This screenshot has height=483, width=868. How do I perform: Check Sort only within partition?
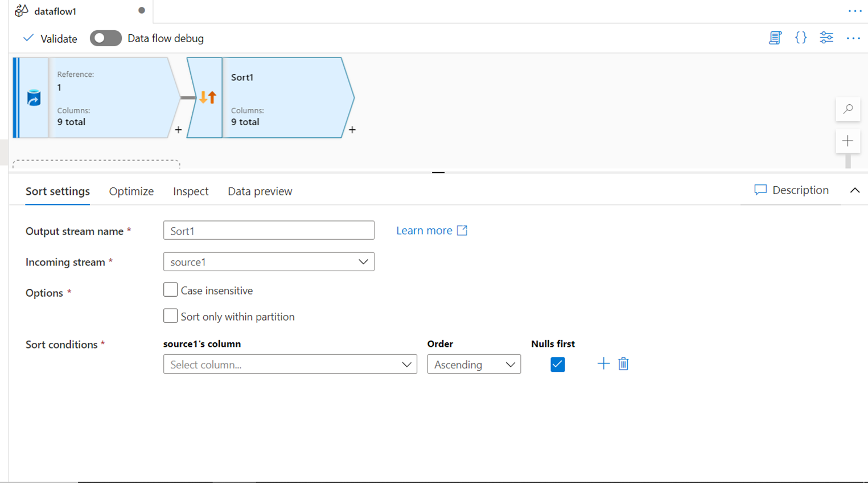tap(170, 316)
